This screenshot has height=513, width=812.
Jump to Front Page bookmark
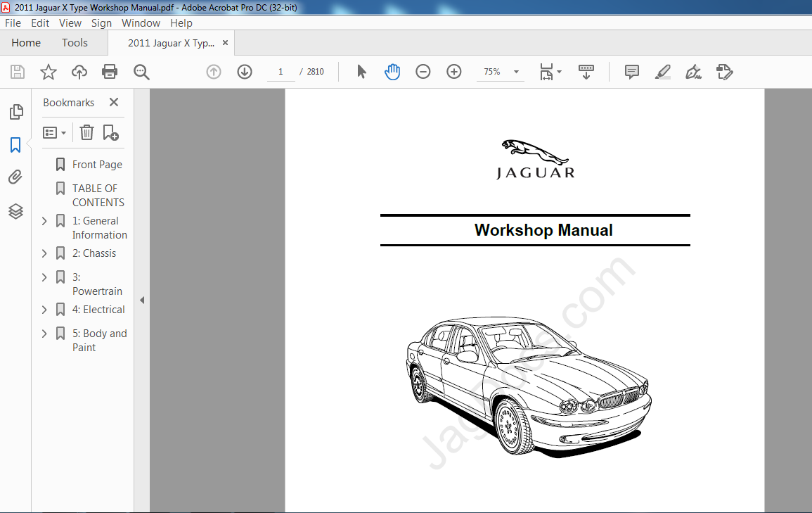click(x=97, y=164)
